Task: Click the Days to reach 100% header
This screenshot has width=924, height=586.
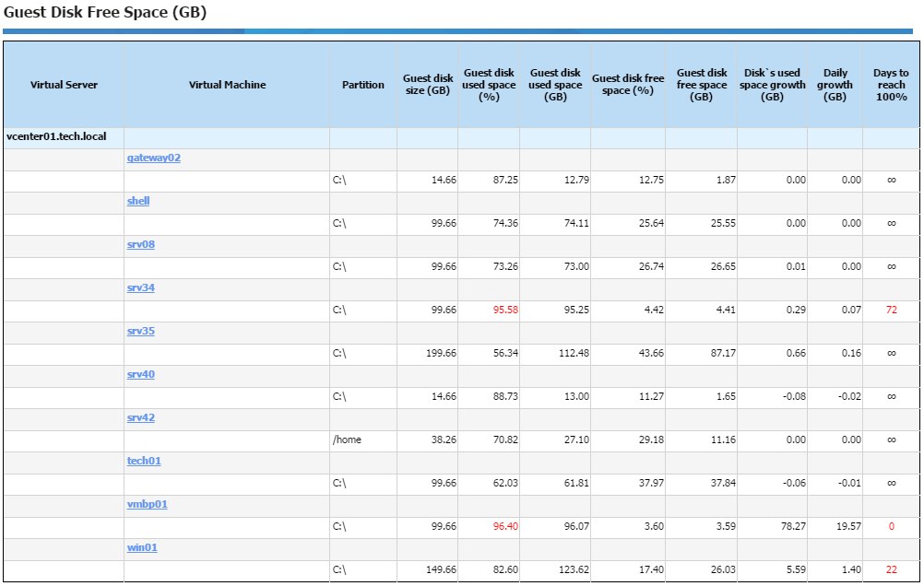Action: click(x=891, y=85)
